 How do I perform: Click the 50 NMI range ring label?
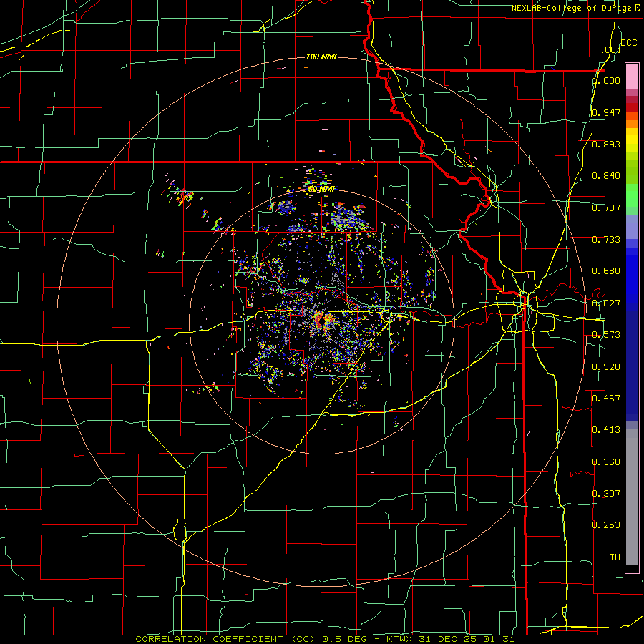[x=321, y=189]
